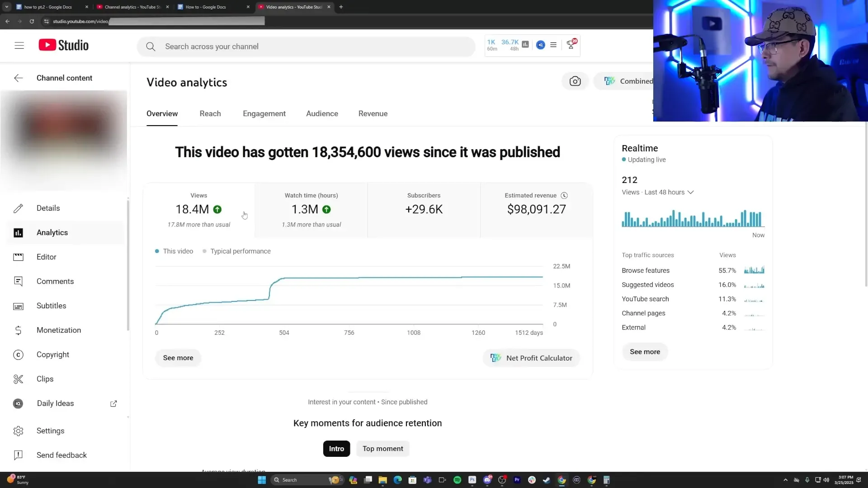Click the Clips scissors icon
The height and width of the screenshot is (488, 868).
coord(18,379)
